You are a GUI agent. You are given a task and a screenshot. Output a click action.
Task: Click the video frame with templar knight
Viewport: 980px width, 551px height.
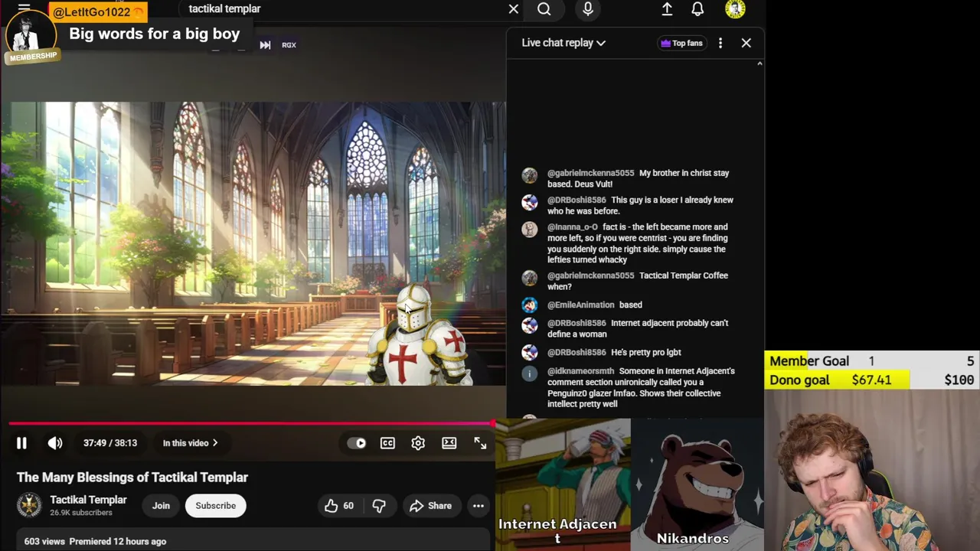[x=253, y=243]
